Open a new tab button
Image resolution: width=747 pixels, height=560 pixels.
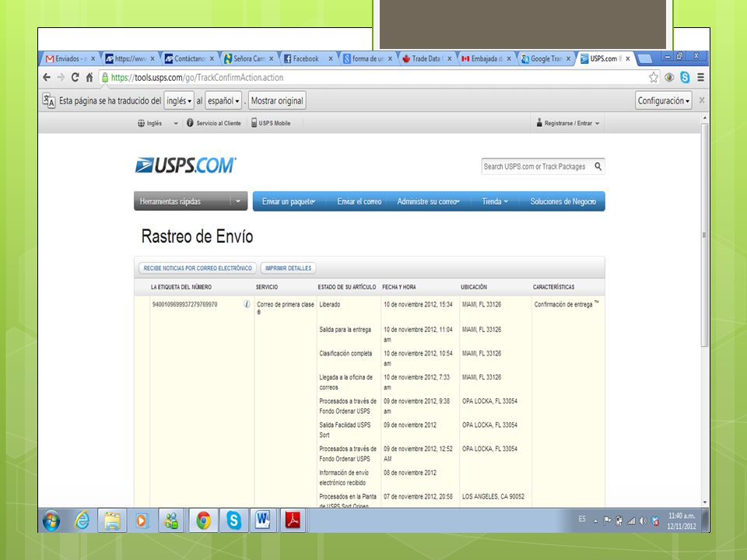(x=644, y=58)
